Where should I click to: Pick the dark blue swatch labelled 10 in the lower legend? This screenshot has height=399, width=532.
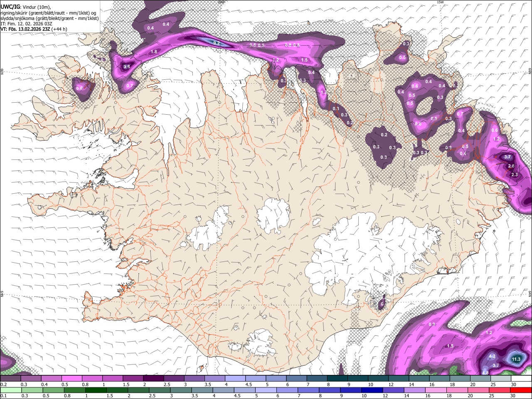click(372, 390)
